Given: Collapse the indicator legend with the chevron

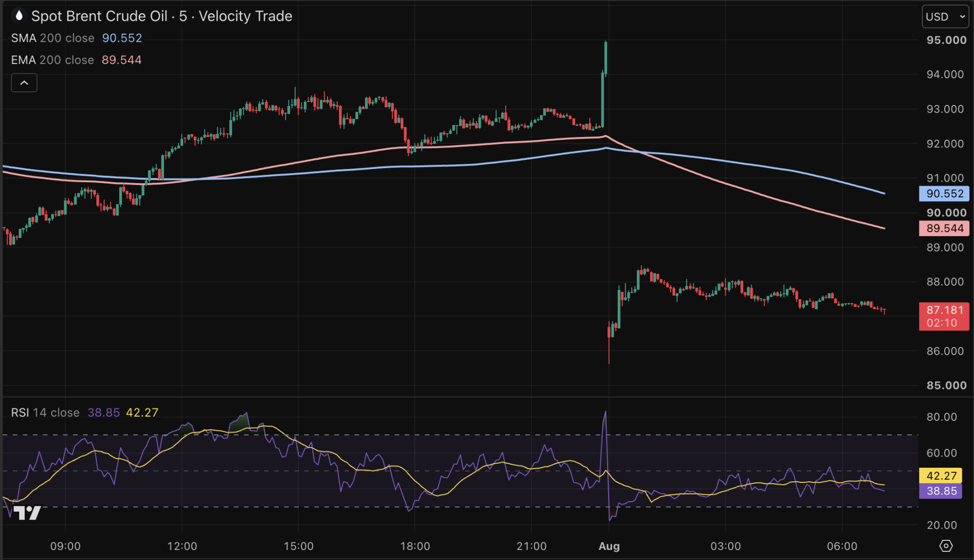Looking at the screenshot, I should (24, 83).
